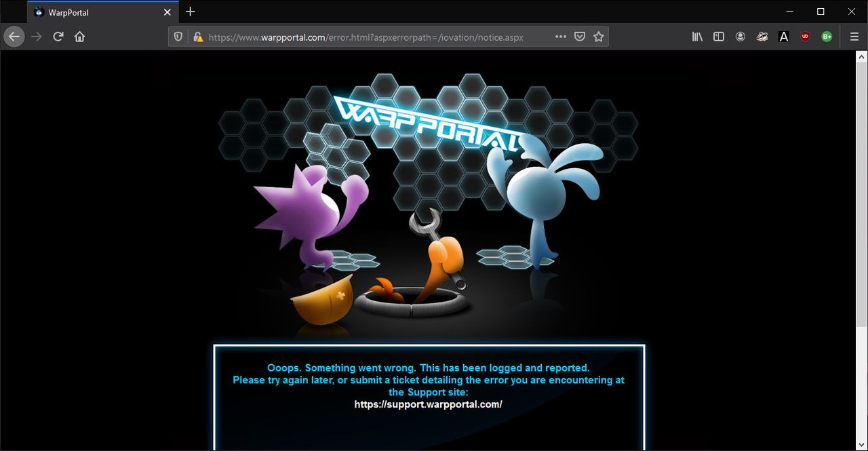Open tracking protection shield info
This screenshot has width=868, height=451.
tap(178, 37)
